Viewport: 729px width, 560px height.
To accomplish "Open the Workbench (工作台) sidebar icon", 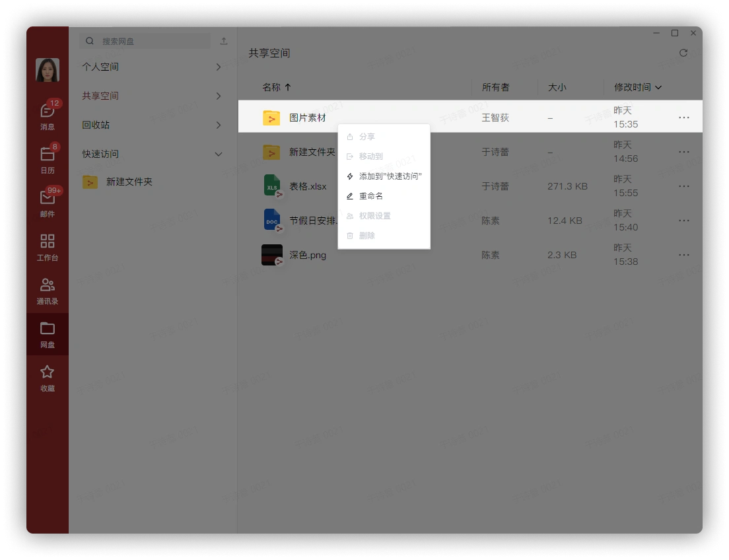I will (48, 247).
